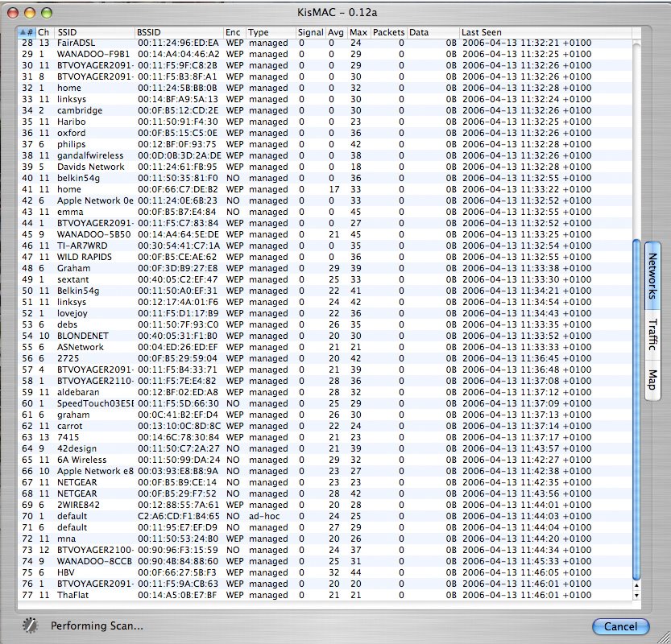The image size is (671, 644).
Task: Select the BTVOYAGER2100- network row
Action: point(325,550)
